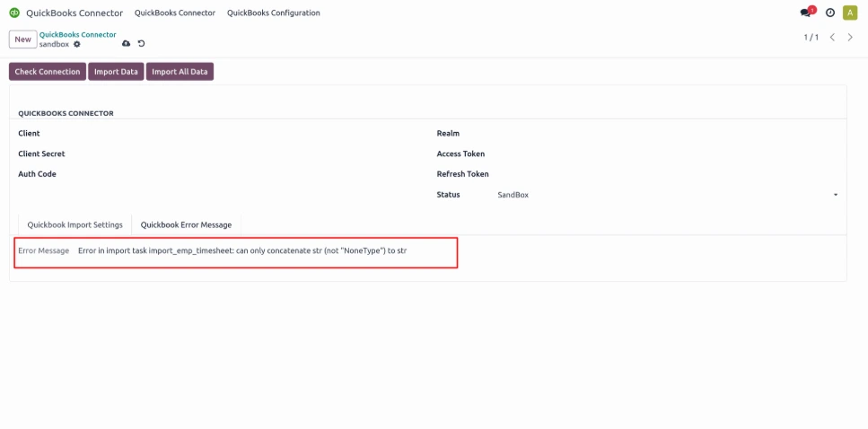Image resolution: width=868 pixels, height=429 pixels.
Task: Click the Import Data button
Action: click(116, 72)
